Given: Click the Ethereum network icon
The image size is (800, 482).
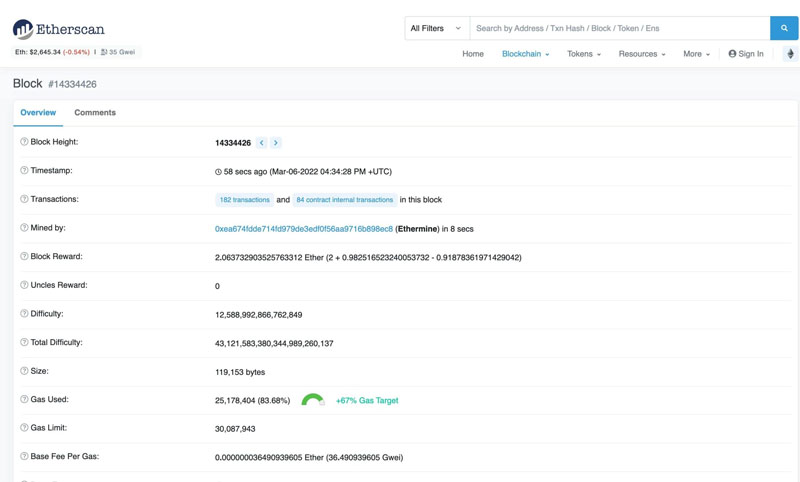Looking at the screenshot, I should pos(790,54).
